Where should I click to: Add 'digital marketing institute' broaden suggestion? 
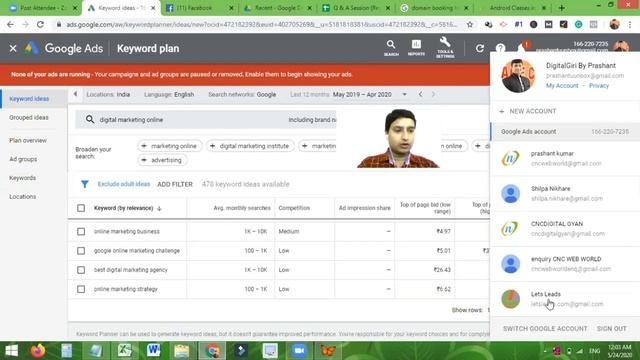[250, 146]
